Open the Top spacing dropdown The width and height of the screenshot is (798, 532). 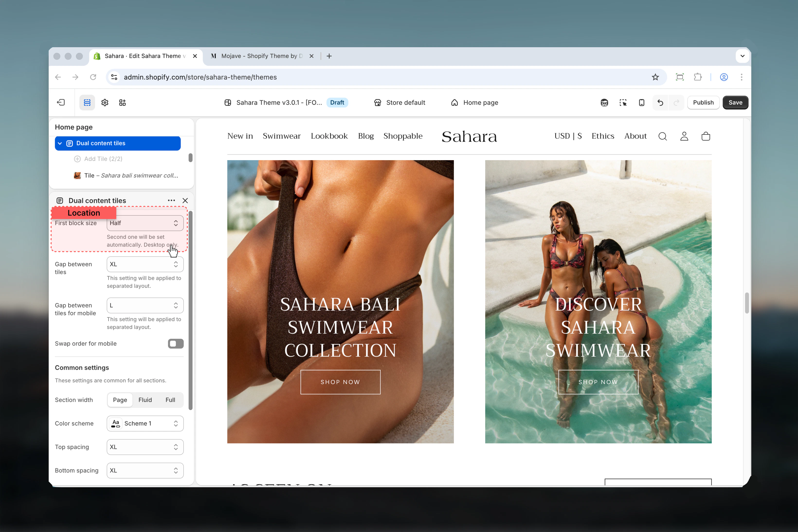click(145, 447)
